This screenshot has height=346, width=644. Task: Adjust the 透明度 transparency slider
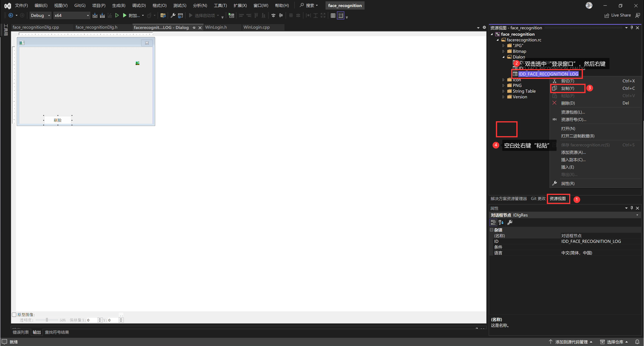tap(47, 320)
